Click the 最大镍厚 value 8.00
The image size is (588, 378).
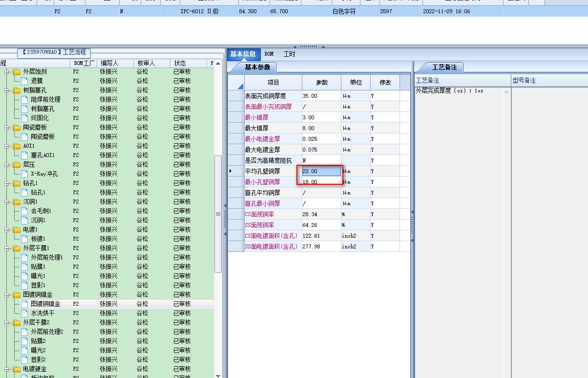[x=321, y=128]
